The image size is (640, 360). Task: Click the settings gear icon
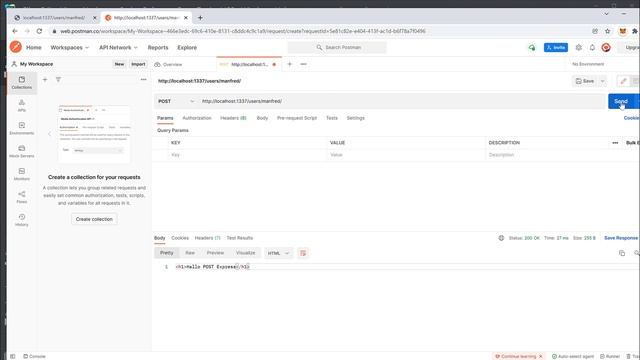click(x=579, y=47)
